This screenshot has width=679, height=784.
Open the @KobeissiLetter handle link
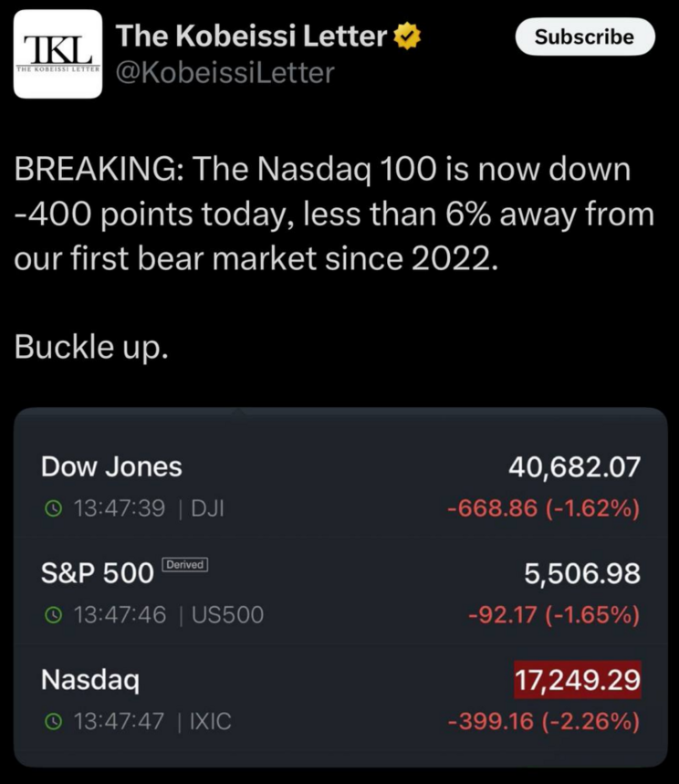pyautogui.click(x=225, y=72)
